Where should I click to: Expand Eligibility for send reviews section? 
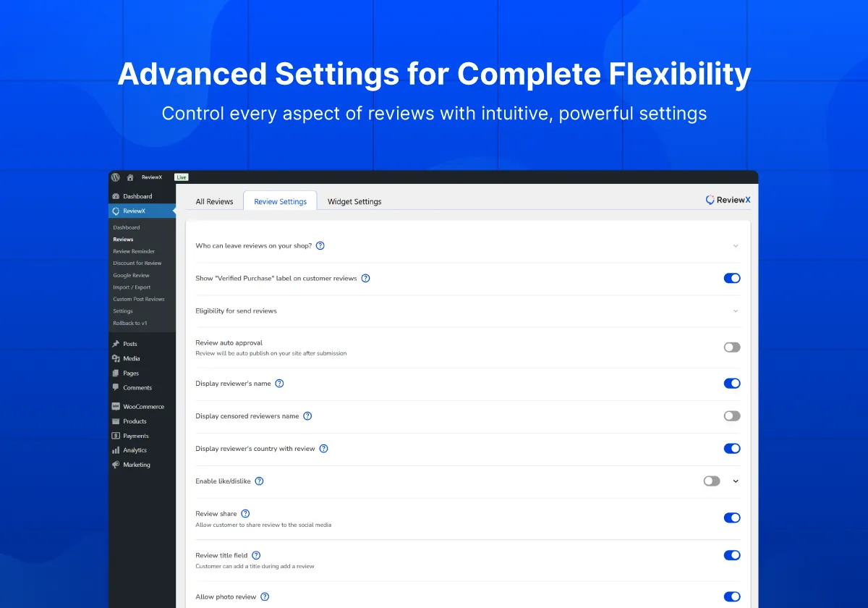tap(736, 311)
